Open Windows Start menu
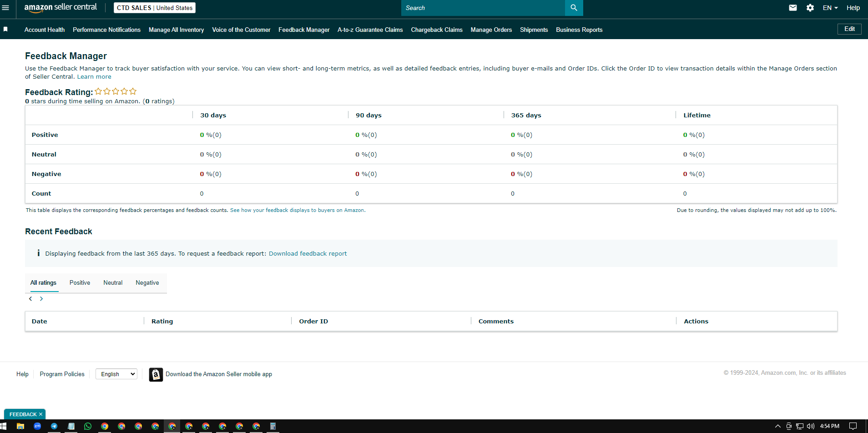 pyautogui.click(x=4, y=426)
